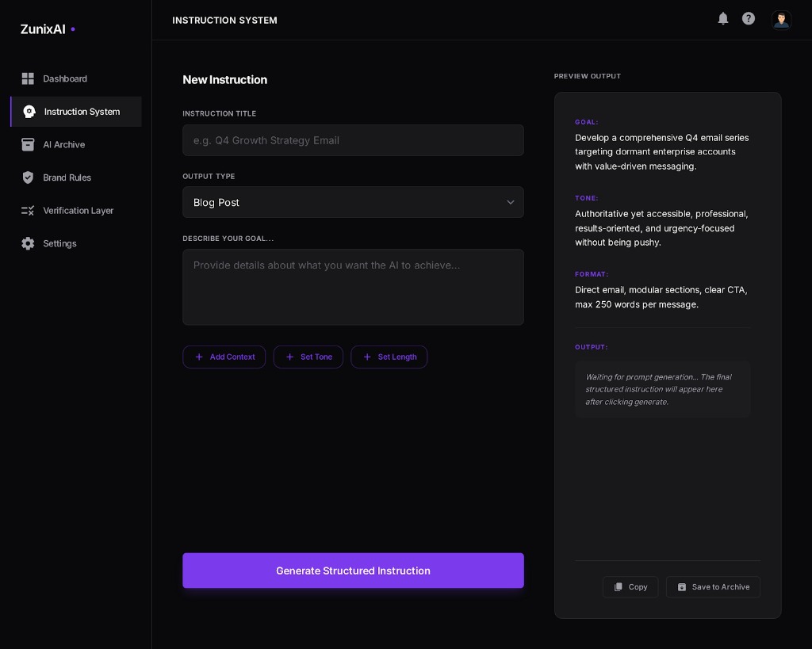The image size is (812, 649).
Task: Click the archive icon beside Save to Archive
Action: point(683,587)
